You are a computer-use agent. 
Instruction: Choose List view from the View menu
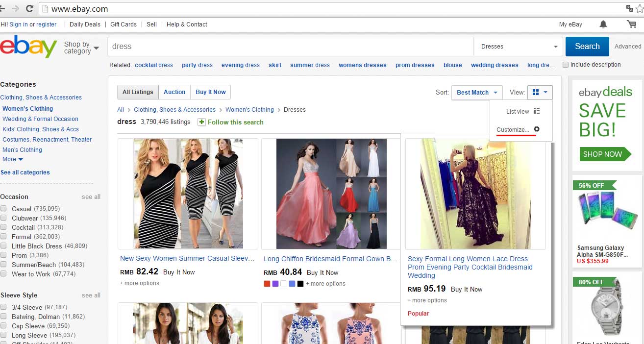pos(518,112)
